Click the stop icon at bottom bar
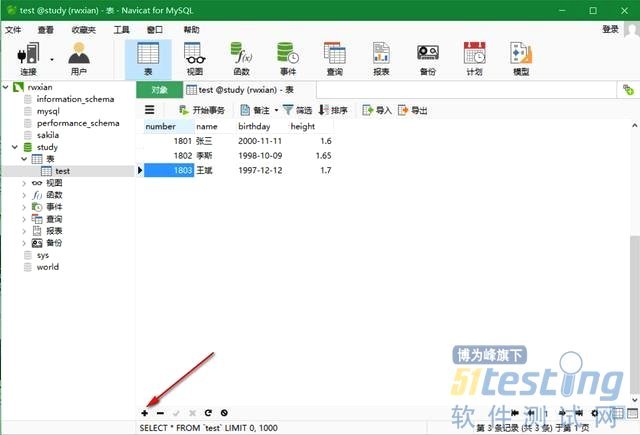The height and width of the screenshot is (435, 640). (224, 413)
